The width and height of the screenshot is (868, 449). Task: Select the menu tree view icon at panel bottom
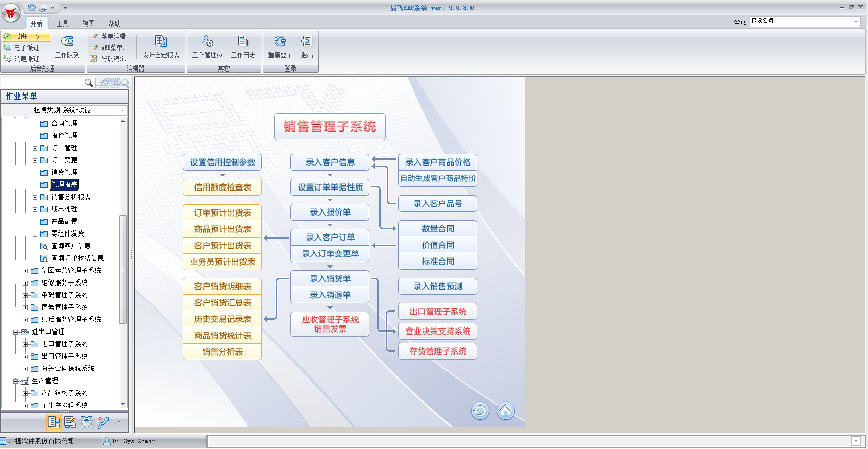coord(54,422)
